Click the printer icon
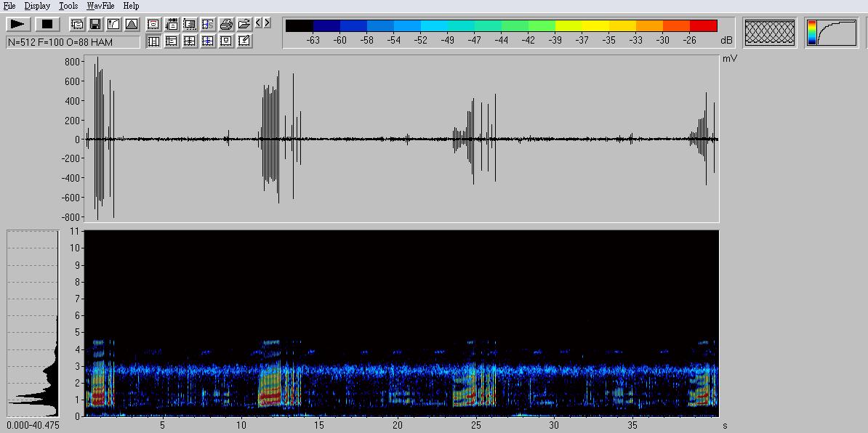Screen dimensions: 868x433 [x=225, y=24]
